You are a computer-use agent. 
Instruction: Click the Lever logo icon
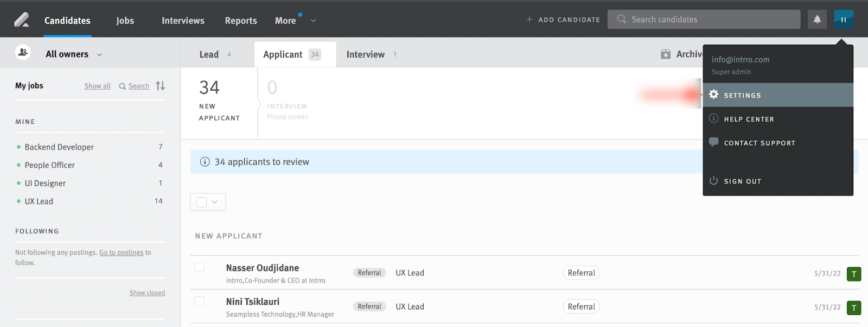(22, 20)
